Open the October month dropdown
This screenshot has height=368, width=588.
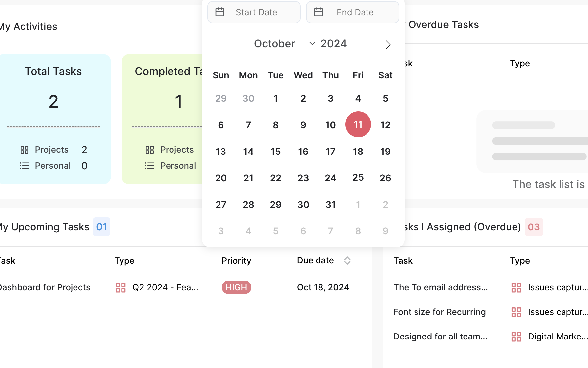pyautogui.click(x=284, y=44)
